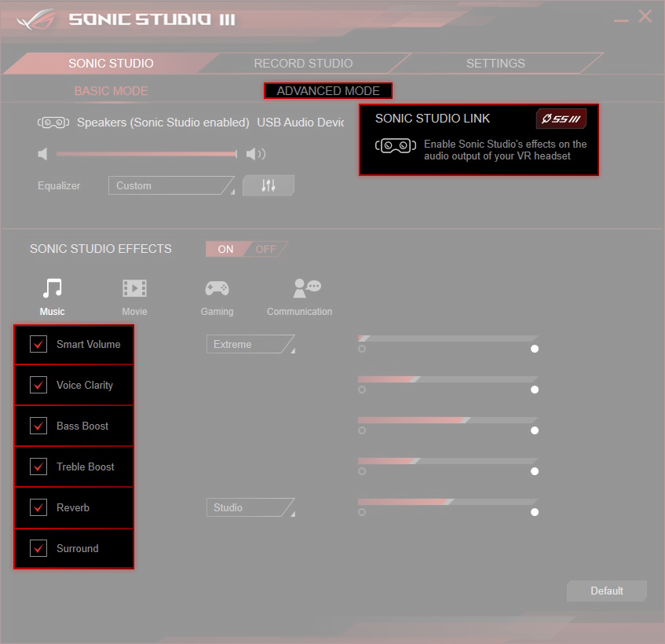Switch to Advanced Mode
The height and width of the screenshot is (644, 665).
coord(328,91)
